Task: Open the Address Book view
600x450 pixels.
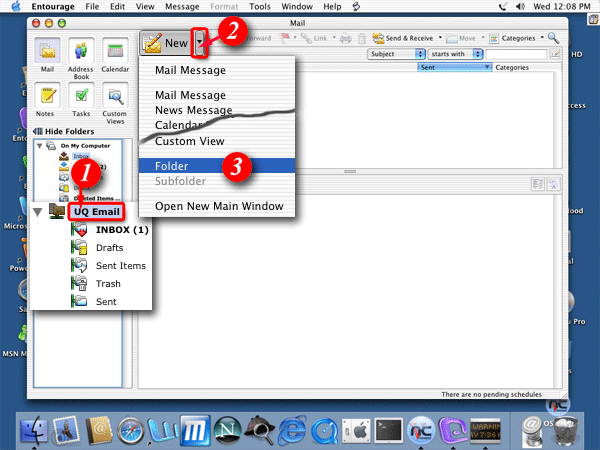Action: point(81,55)
